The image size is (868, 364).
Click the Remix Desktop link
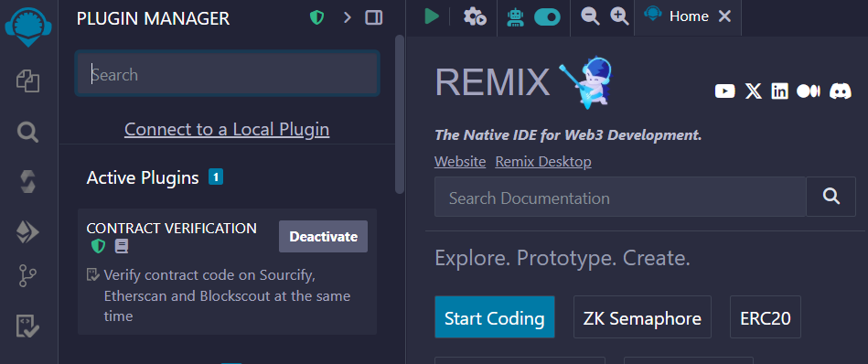point(543,162)
